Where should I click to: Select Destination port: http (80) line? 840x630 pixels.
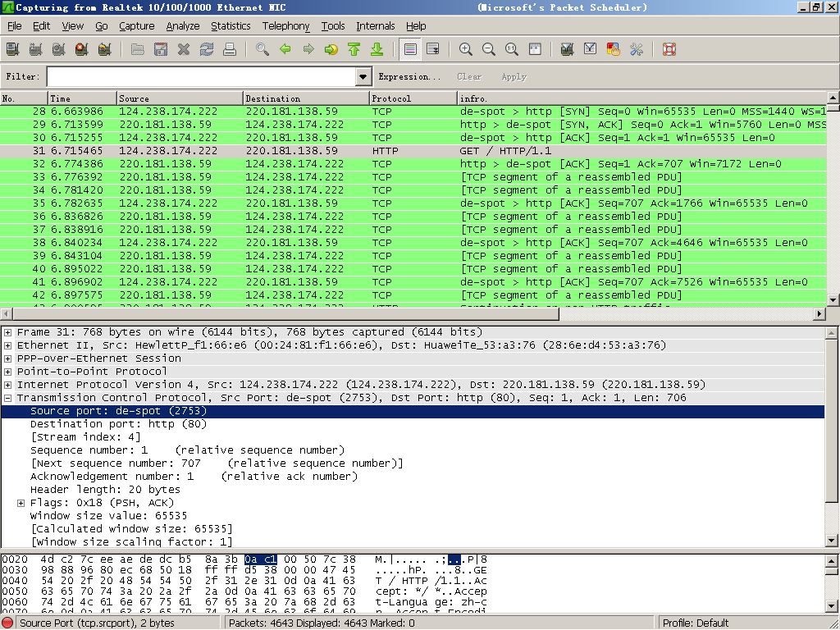click(x=118, y=424)
